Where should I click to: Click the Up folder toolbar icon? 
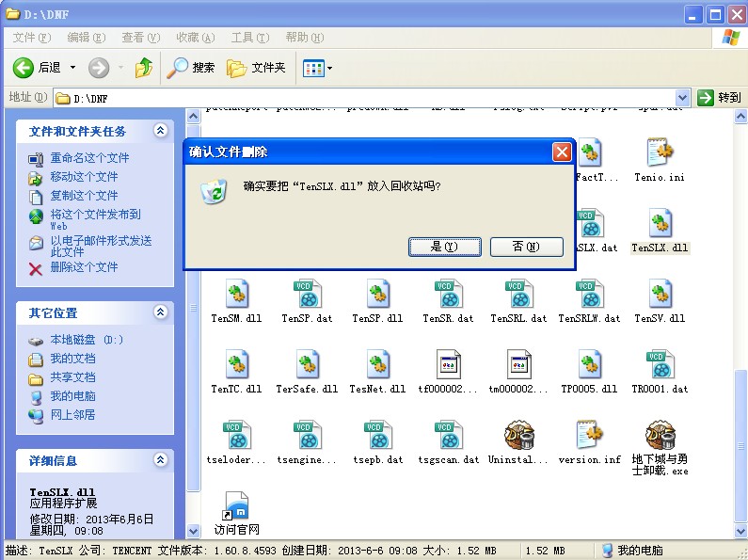(144, 68)
